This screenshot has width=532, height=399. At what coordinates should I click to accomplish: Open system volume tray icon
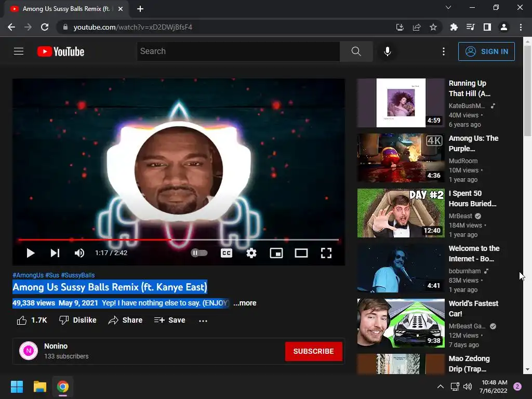(468, 387)
